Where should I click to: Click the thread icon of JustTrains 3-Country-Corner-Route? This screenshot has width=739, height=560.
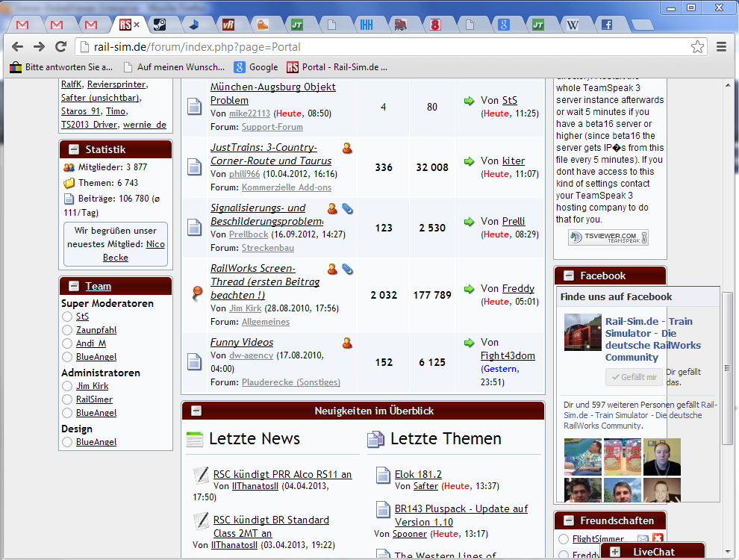195,167
